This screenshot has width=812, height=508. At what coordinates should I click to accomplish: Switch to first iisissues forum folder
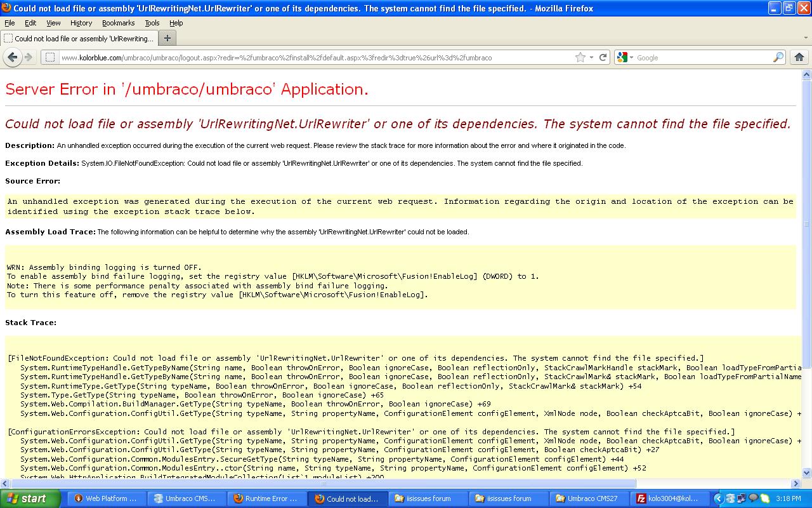click(427, 498)
